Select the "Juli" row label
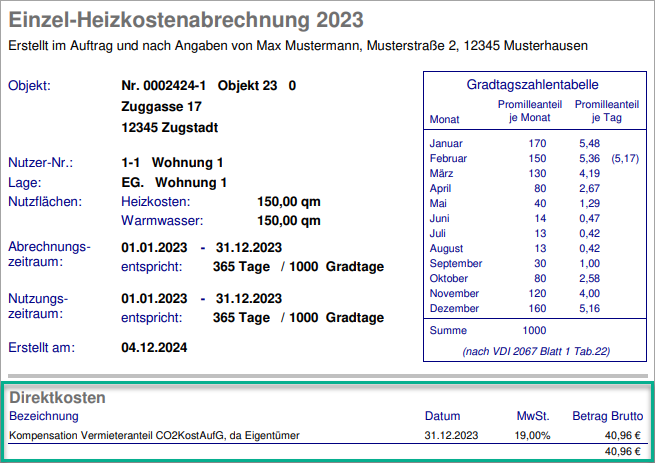The width and height of the screenshot is (655, 463). click(437, 234)
